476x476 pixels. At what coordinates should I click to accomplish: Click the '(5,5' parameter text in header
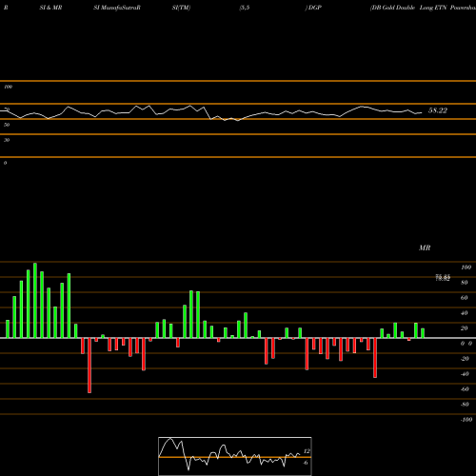pos(245,8)
